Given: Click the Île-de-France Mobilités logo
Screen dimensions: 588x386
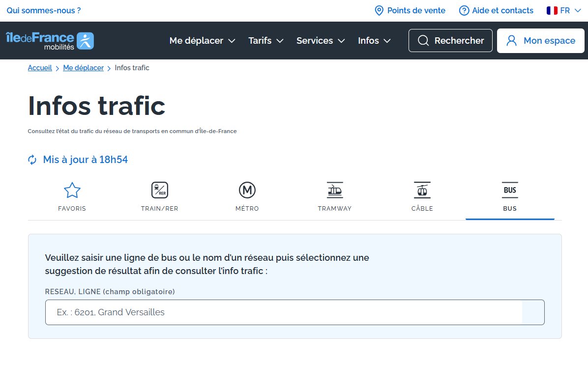Looking at the screenshot, I should pos(50,41).
